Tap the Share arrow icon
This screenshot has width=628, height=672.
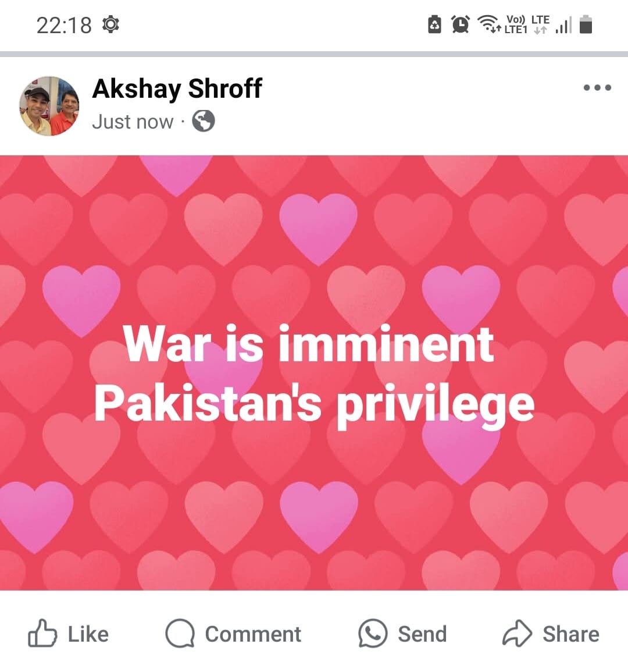[517, 633]
